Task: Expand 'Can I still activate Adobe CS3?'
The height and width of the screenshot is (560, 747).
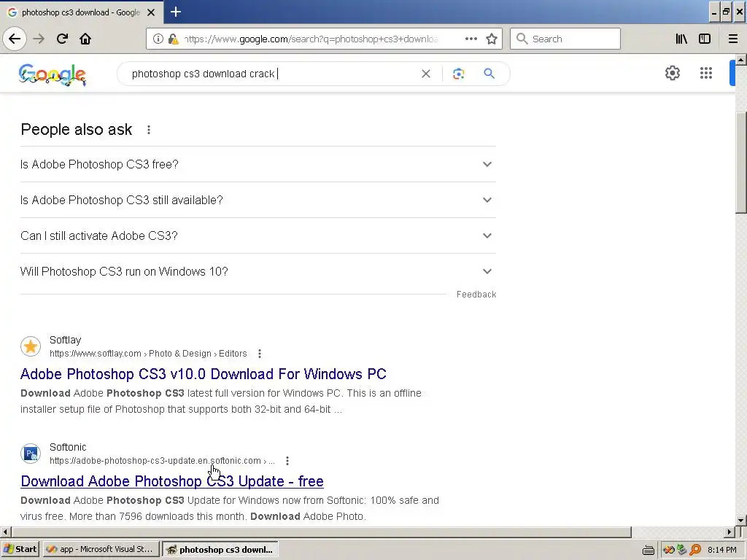Action: (258, 236)
